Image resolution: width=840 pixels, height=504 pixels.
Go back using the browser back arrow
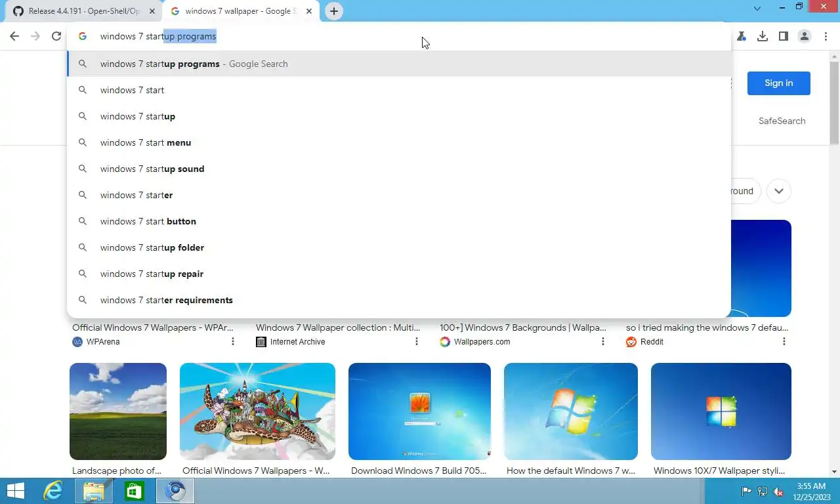coord(14,36)
